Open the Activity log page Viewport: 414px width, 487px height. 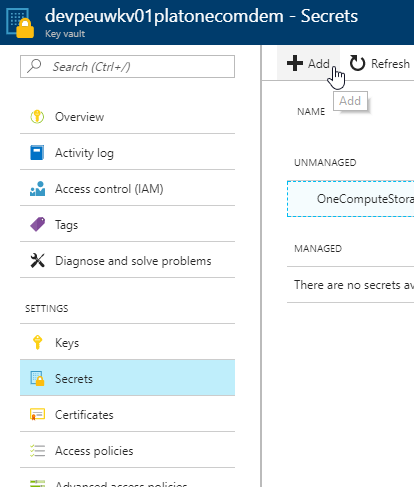(x=127, y=153)
